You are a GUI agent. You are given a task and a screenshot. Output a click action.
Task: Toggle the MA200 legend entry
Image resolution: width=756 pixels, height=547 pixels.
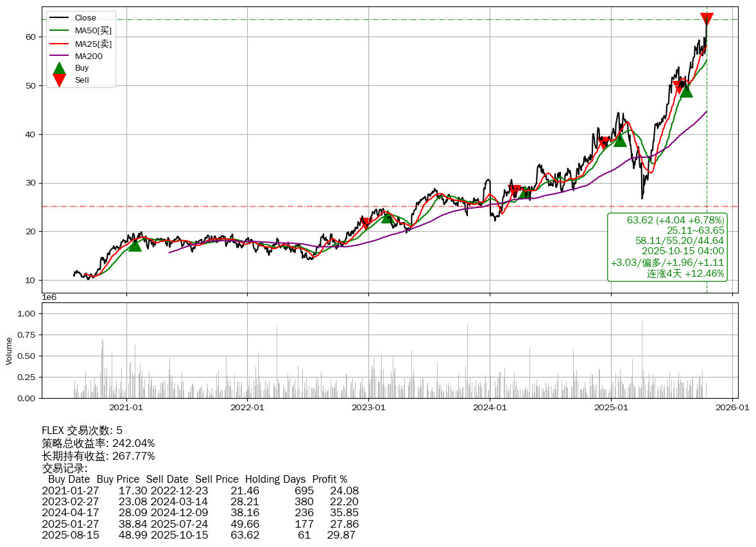[89, 56]
